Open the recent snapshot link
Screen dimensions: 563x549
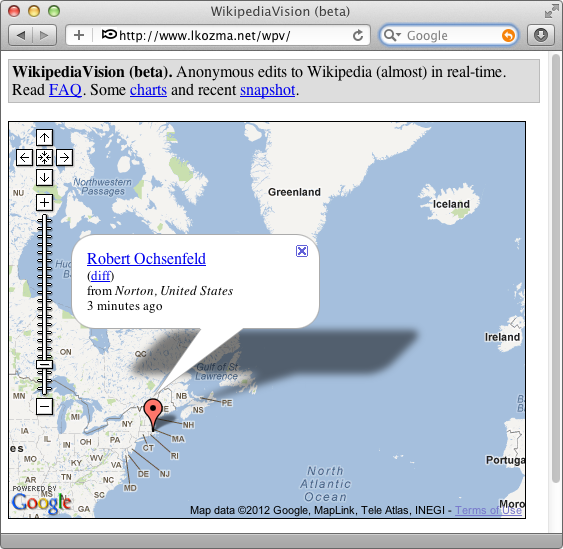267,90
